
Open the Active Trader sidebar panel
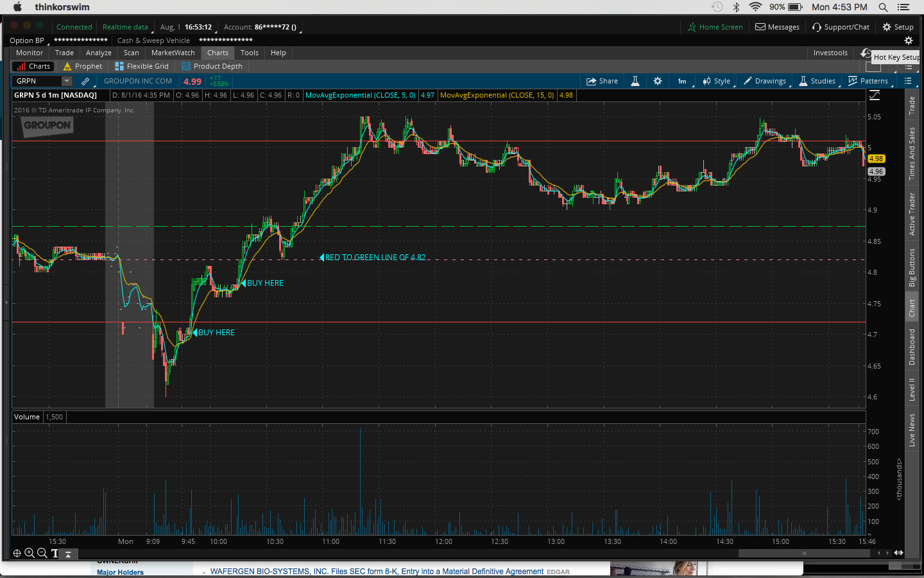click(x=912, y=214)
